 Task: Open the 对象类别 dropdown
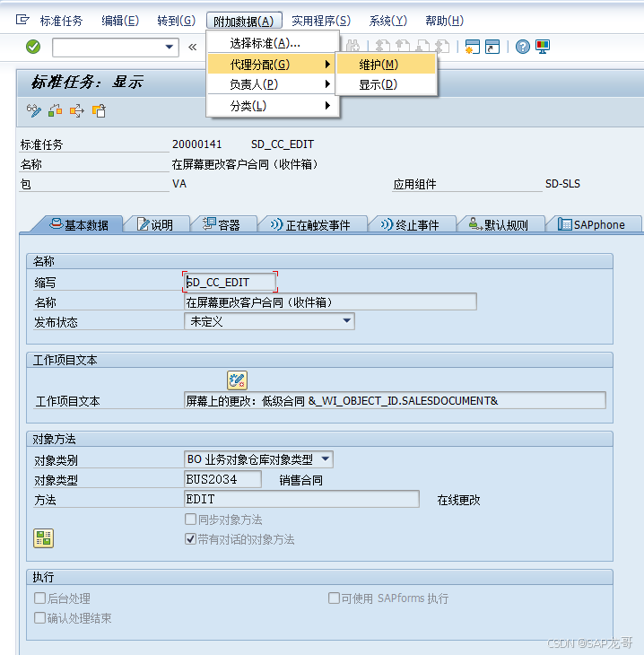258,459
